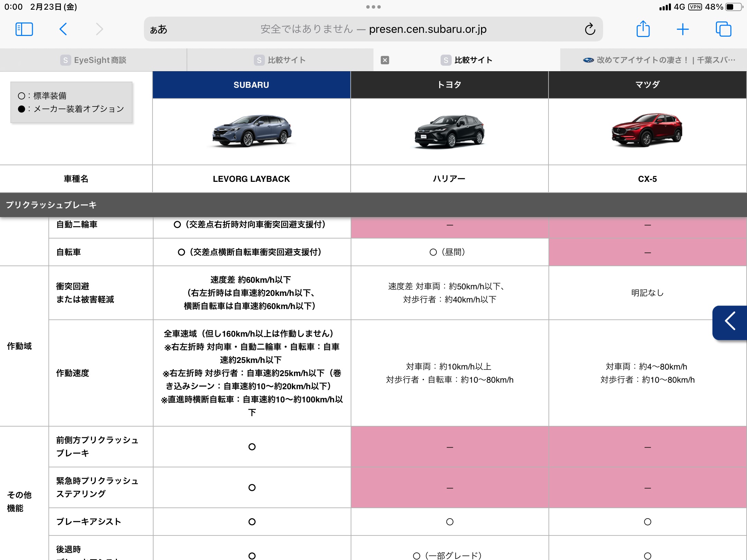This screenshot has height=560, width=747.
Task: Tap the VPN status indicator
Action: (695, 7)
